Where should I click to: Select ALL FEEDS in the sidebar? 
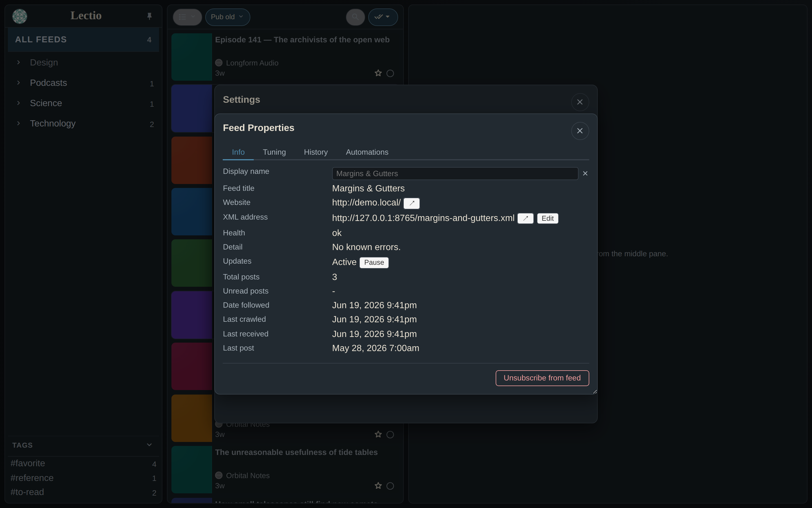[83, 40]
